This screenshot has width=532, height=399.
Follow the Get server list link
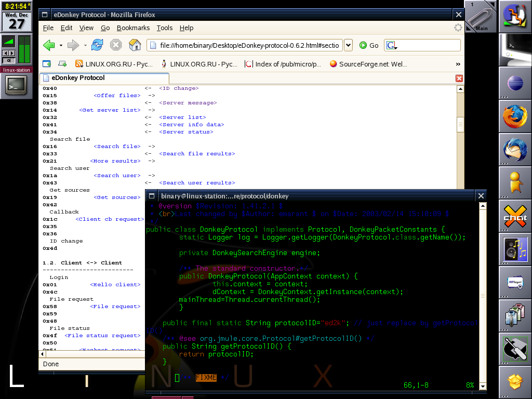point(110,110)
